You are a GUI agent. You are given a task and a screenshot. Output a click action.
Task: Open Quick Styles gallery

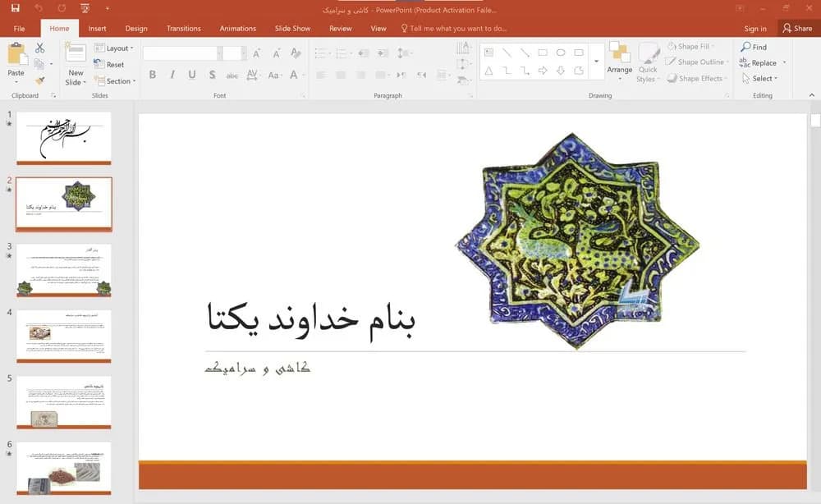click(649, 63)
